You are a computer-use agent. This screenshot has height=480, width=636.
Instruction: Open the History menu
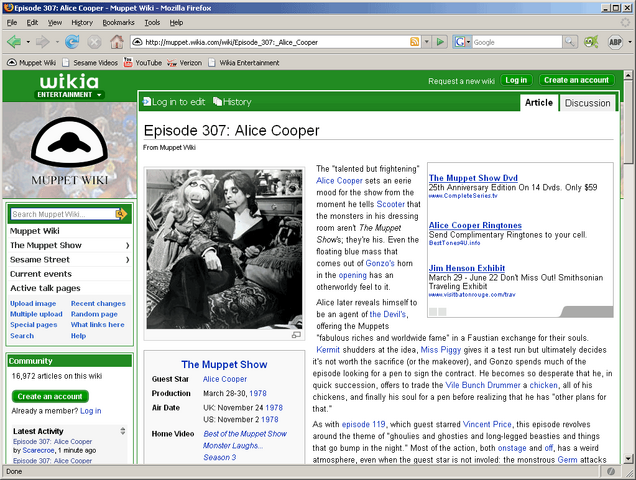(x=82, y=23)
